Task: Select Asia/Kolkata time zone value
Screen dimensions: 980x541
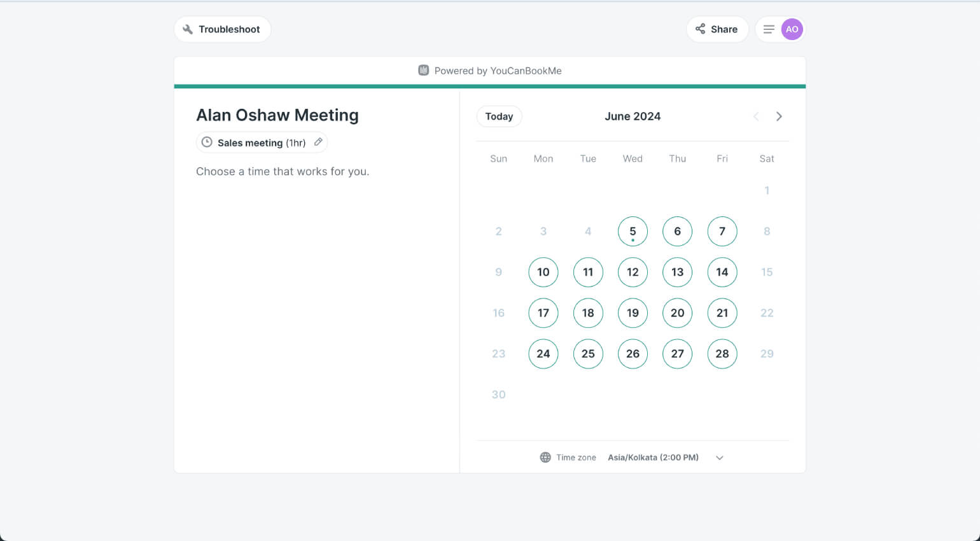Action: pyautogui.click(x=653, y=458)
